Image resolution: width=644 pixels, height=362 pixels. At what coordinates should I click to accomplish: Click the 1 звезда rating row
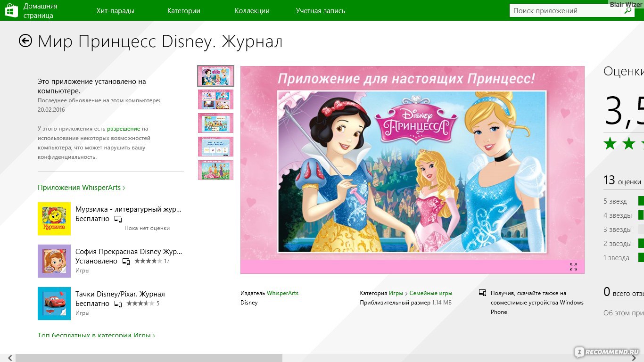click(x=623, y=258)
